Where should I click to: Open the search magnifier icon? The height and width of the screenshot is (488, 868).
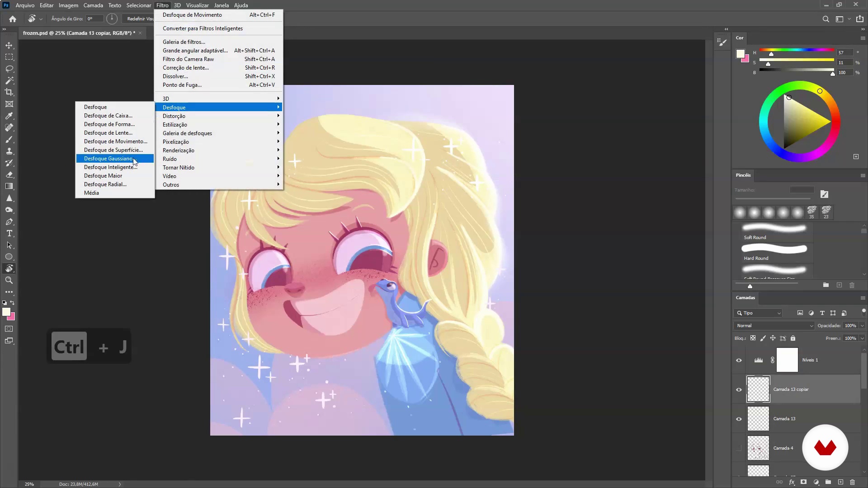coord(826,19)
